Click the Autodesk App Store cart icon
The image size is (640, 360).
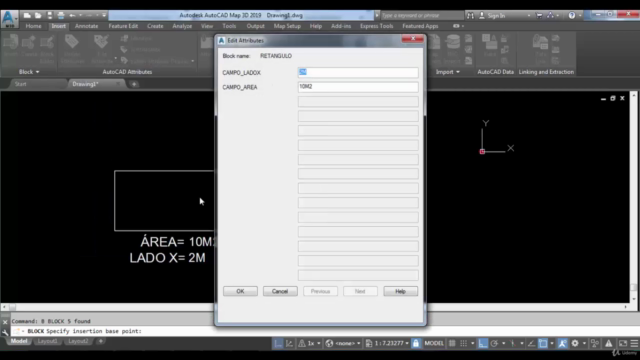(x=539, y=16)
